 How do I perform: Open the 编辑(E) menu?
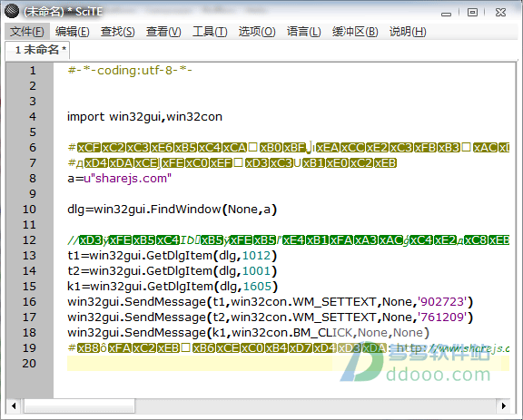[x=73, y=32]
